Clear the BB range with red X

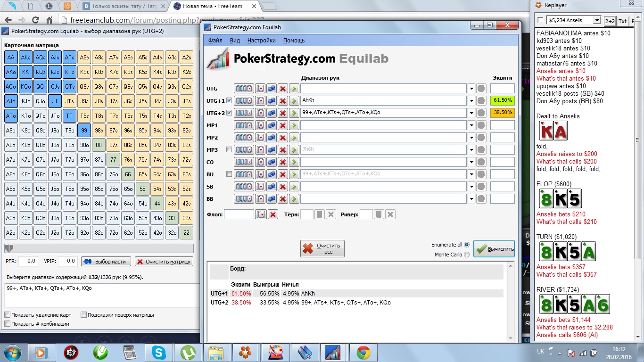[283, 199]
